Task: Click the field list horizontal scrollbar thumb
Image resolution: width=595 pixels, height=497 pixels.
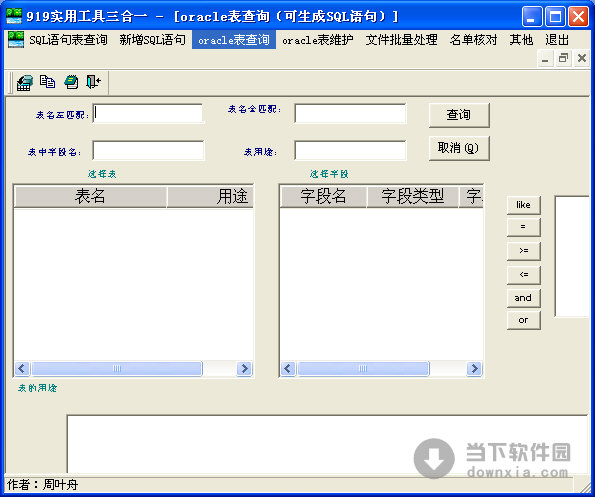Action: pyautogui.click(x=363, y=368)
